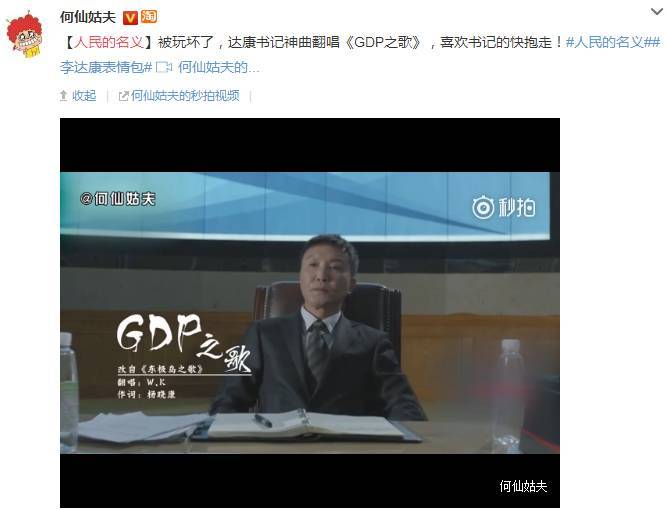
Task: Open the 人民的名义 red bracketed topic
Action: 109,42
